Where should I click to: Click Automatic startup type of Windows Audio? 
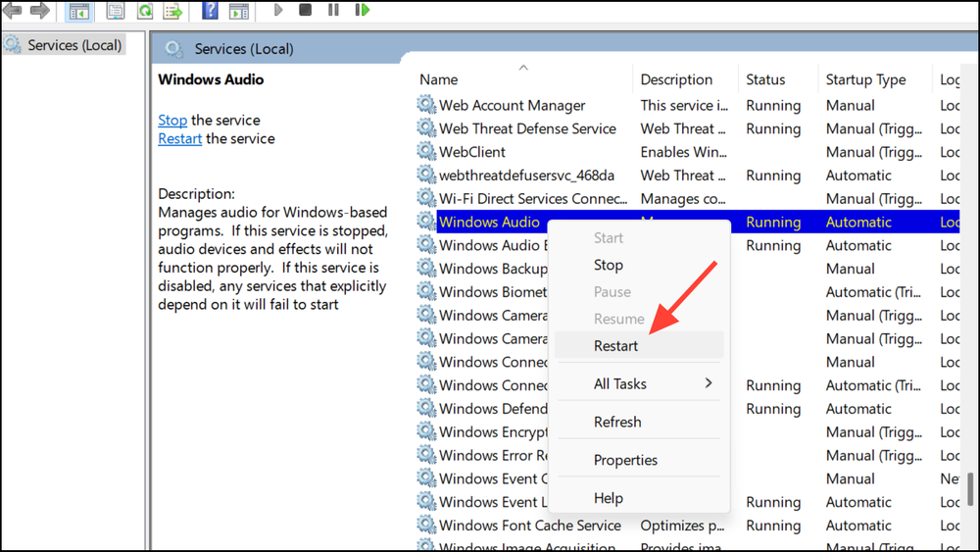click(858, 222)
